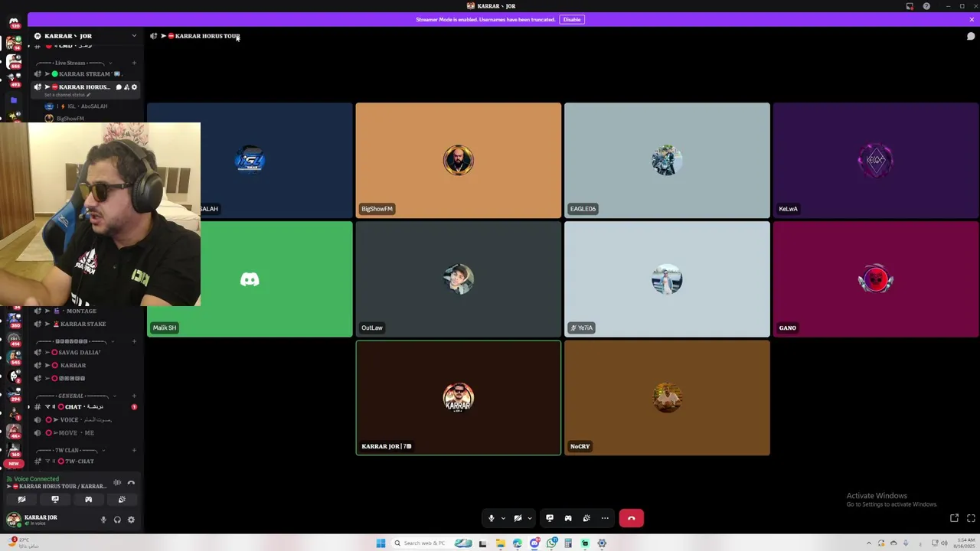Edit KARRAR HORUS channel settings gear
This screenshot has width=980, height=551.
pos(134,87)
